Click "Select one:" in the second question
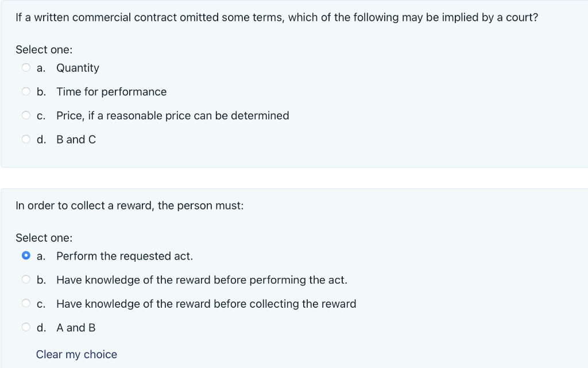The width and height of the screenshot is (588, 368). pyautogui.click(x=44, y=238)
